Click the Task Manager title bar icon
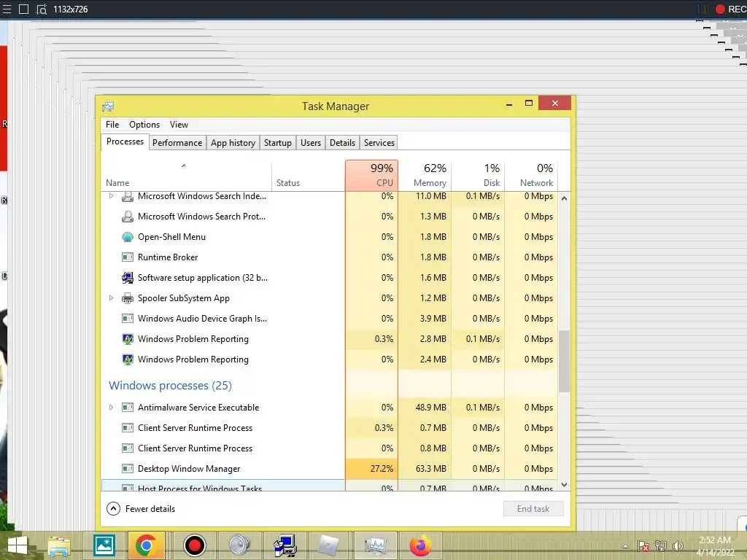 coord(108,106)
